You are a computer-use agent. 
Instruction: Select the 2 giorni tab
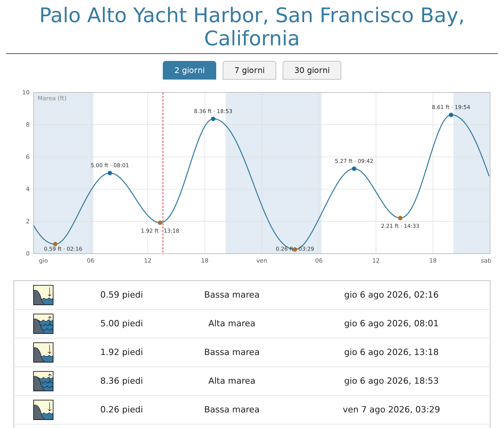pos(190,70)
